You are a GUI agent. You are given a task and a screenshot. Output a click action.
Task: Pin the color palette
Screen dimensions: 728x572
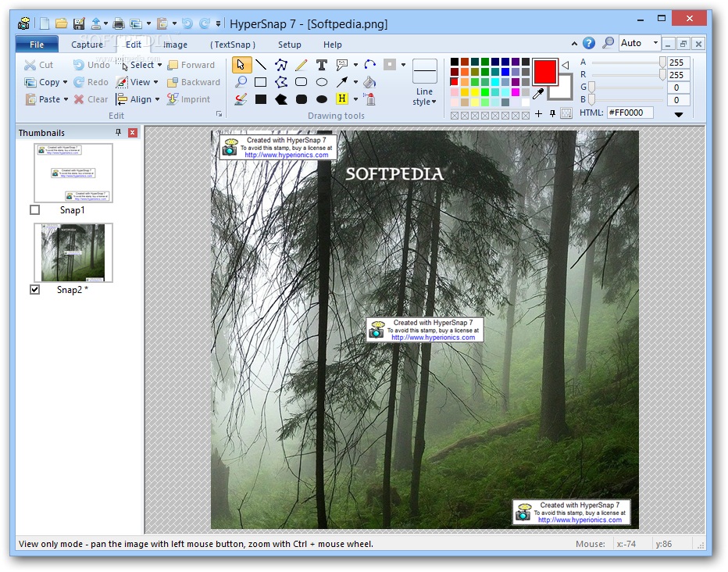click(552, 114)
